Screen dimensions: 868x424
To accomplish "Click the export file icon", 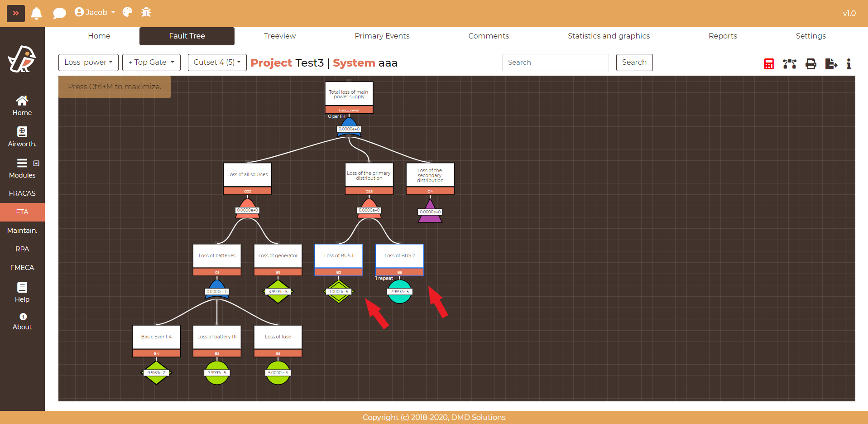I will (x=831, y=64).
